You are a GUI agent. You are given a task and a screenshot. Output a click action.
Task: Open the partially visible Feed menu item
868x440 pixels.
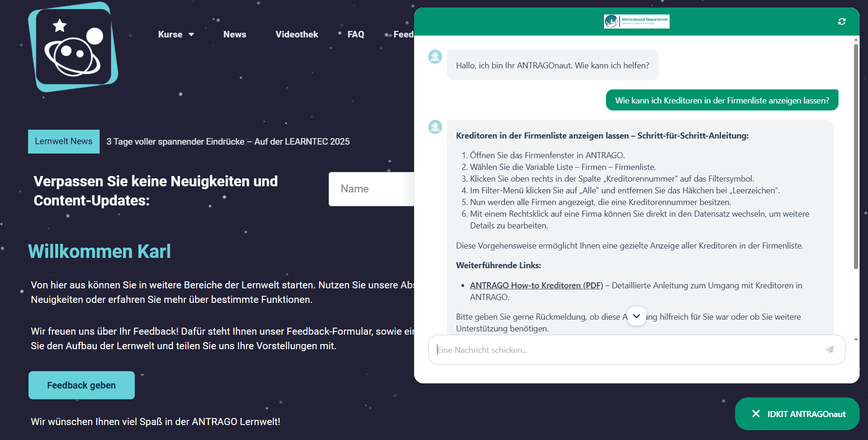pos(403,35)
